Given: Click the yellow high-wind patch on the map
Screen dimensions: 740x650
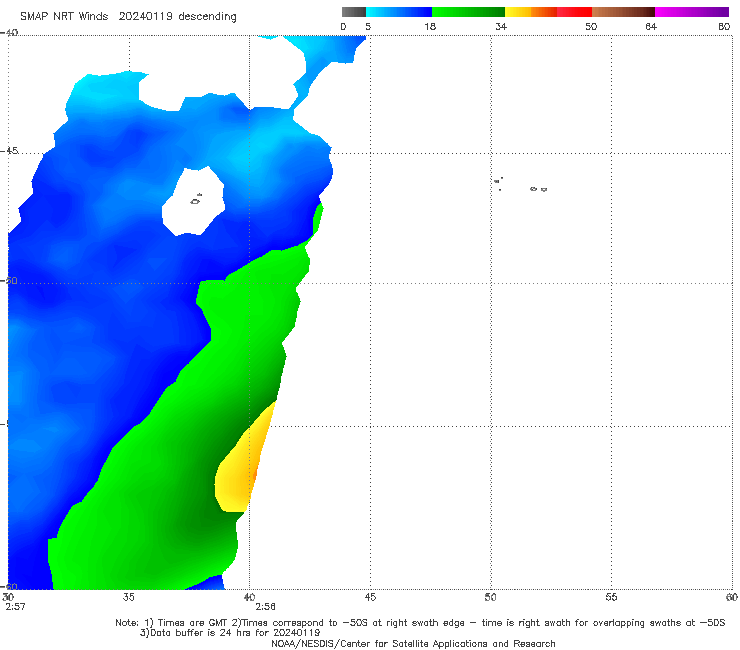Looking at the screenshot, I should pos(241,465).
